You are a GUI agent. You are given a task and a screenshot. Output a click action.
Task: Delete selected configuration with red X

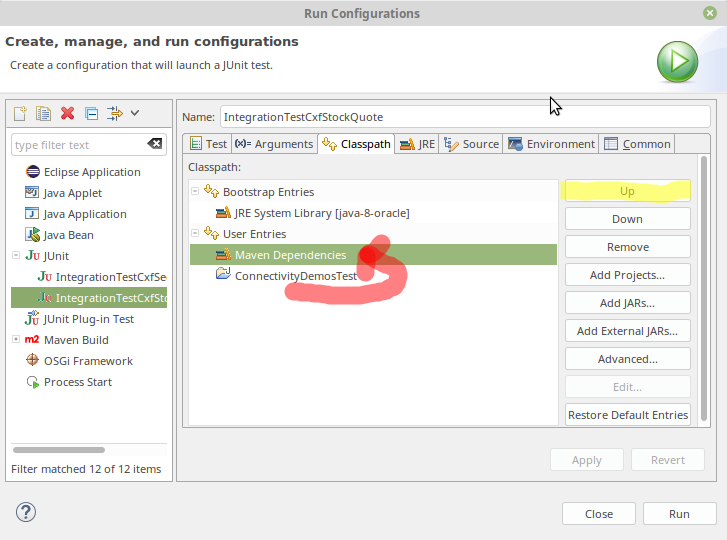[x=68, y=113]
